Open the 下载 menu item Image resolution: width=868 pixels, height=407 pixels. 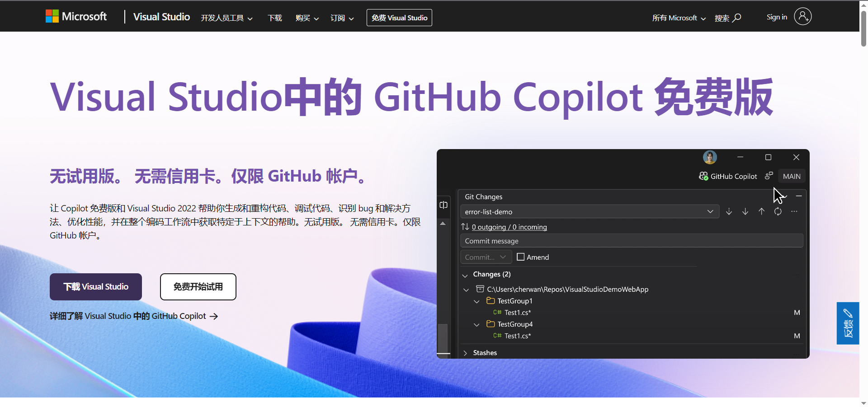tap(274, 18)
